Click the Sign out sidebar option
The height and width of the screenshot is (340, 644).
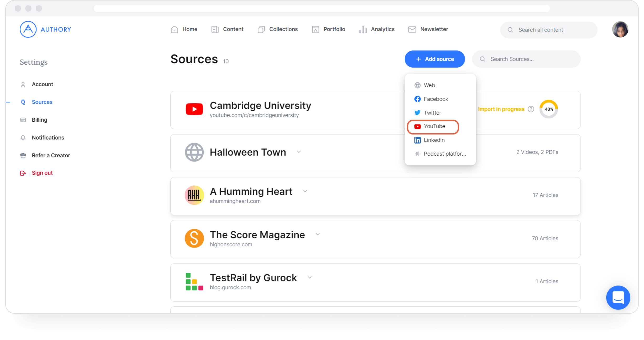tap(42, 172)
